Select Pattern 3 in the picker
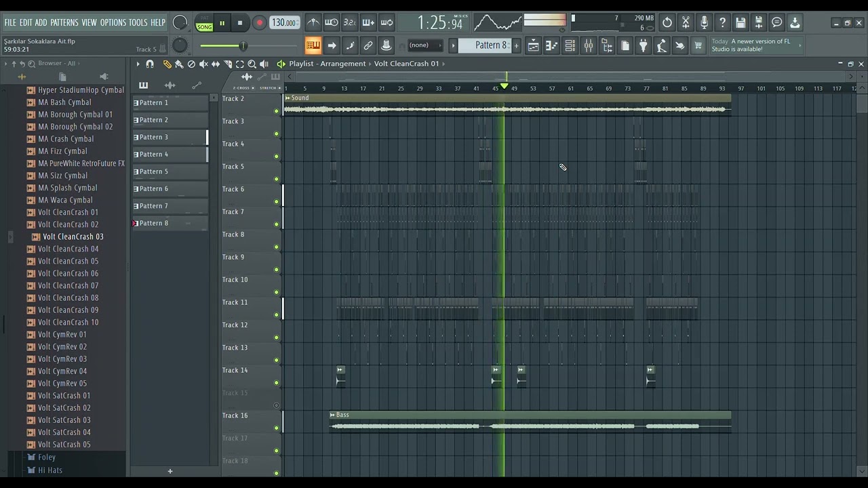Viewport: 868px width, 488px height. click(x=170, y=137)
